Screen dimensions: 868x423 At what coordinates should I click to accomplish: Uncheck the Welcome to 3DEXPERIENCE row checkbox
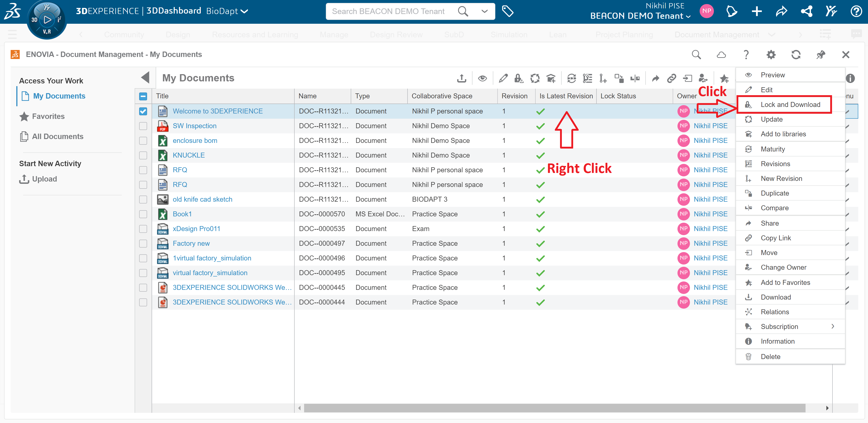[143, 111]
